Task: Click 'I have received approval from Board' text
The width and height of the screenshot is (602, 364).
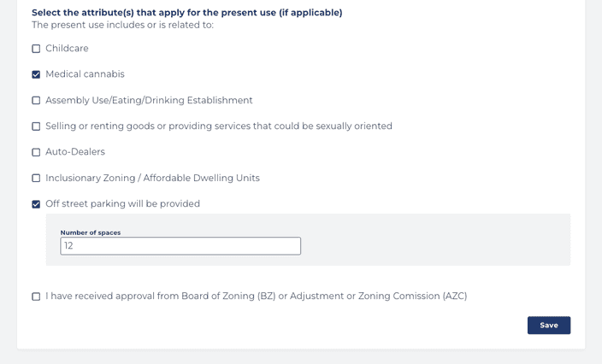Action: click(256, 296)
